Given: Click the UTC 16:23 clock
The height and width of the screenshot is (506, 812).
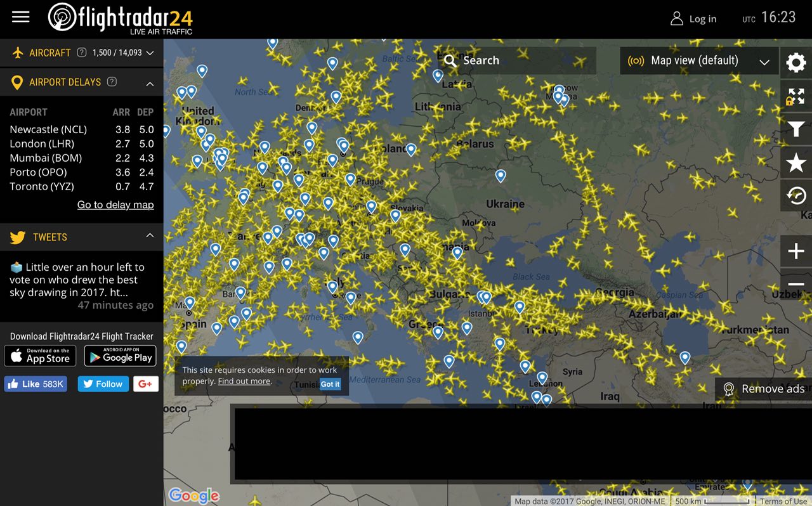Looking at the screenshot, I should [x=769, y=18].
